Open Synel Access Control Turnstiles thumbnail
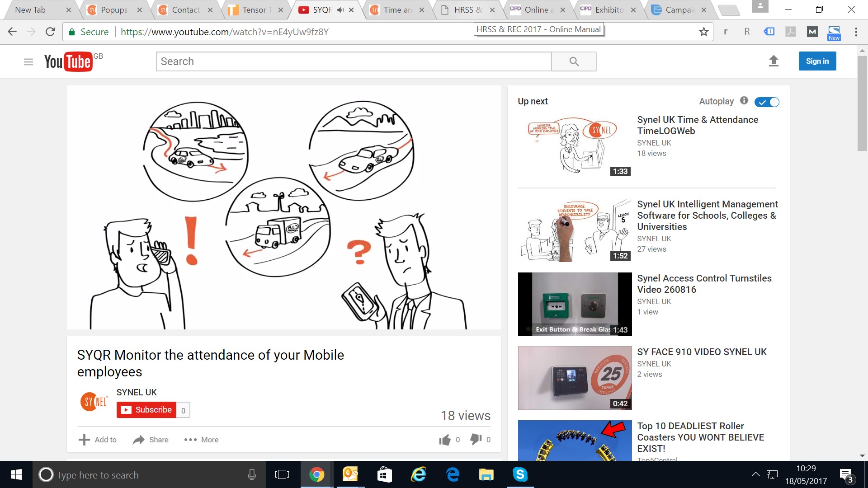 point(575,304)
